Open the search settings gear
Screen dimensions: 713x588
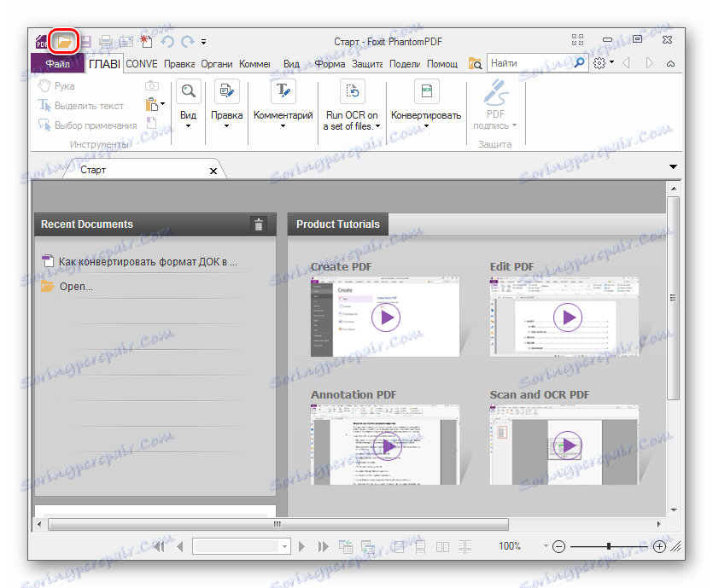point(599,63)
